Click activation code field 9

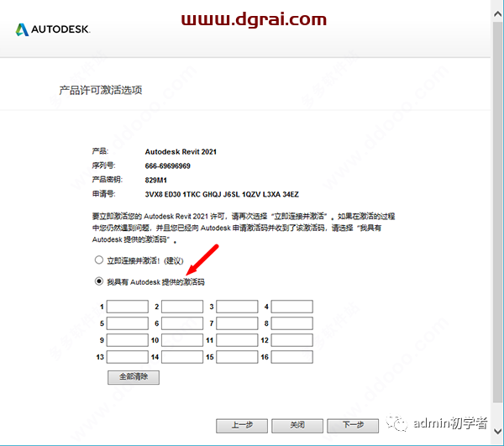[x=128, y=340]
